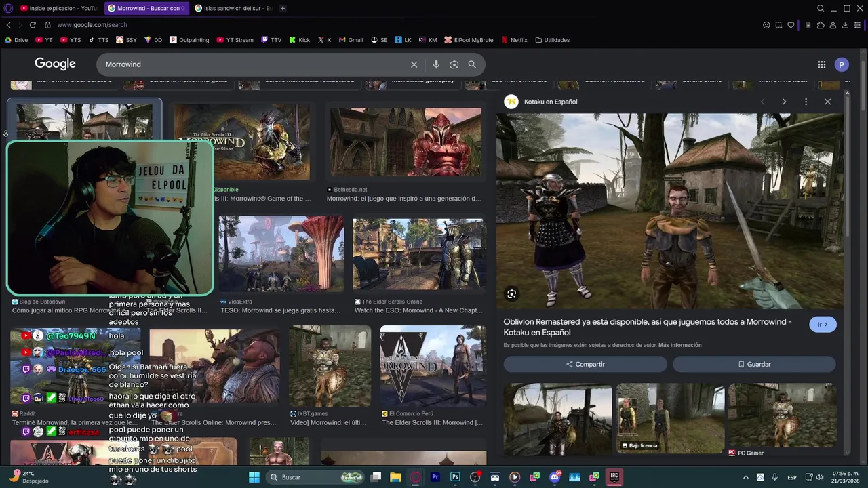
Task: Open the VidaExtra TESO Morrowind thumbnail
Action: (x=281, y=253)
